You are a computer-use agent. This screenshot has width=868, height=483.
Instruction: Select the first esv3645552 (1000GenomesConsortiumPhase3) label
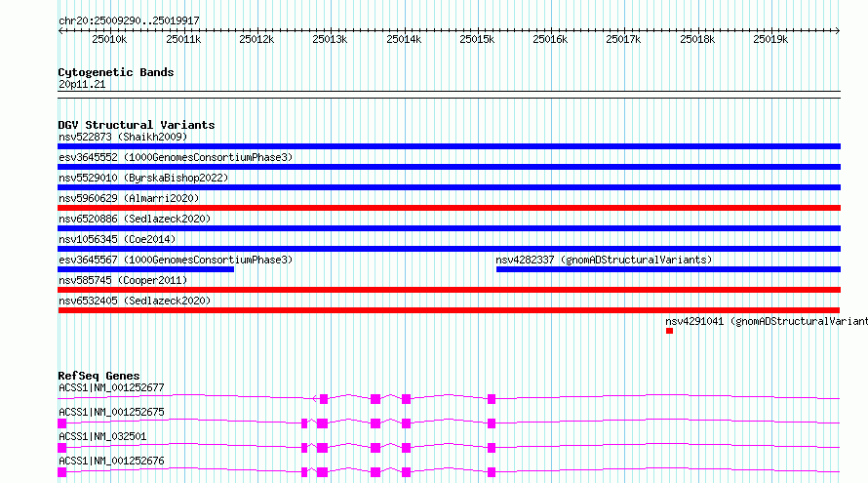(176, 157)
